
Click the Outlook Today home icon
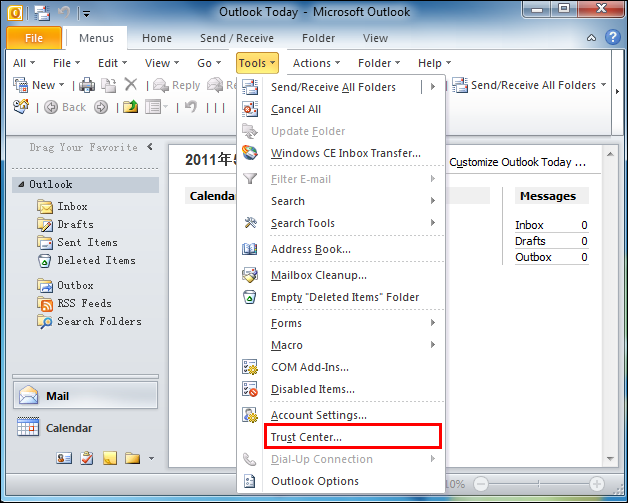point(21,107)
